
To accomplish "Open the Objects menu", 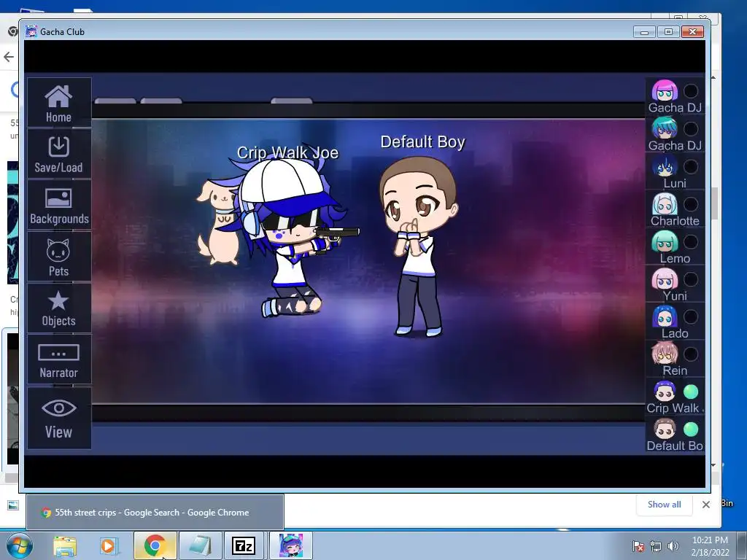I will pos(58,308).
